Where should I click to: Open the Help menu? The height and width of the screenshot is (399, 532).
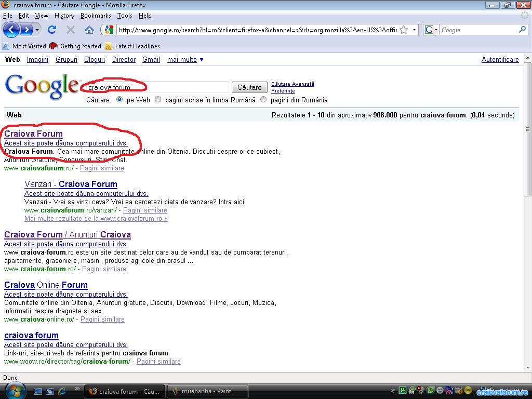point(145,16)
